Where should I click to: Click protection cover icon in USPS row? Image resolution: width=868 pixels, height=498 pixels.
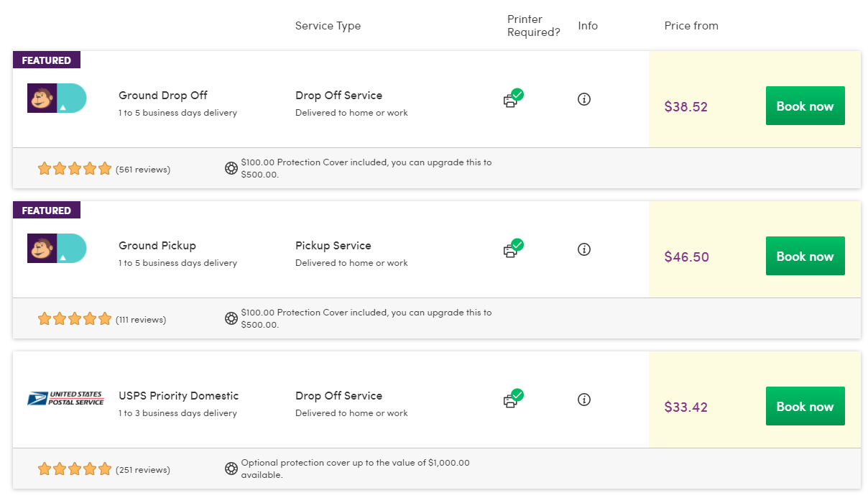tap(231, 469)
